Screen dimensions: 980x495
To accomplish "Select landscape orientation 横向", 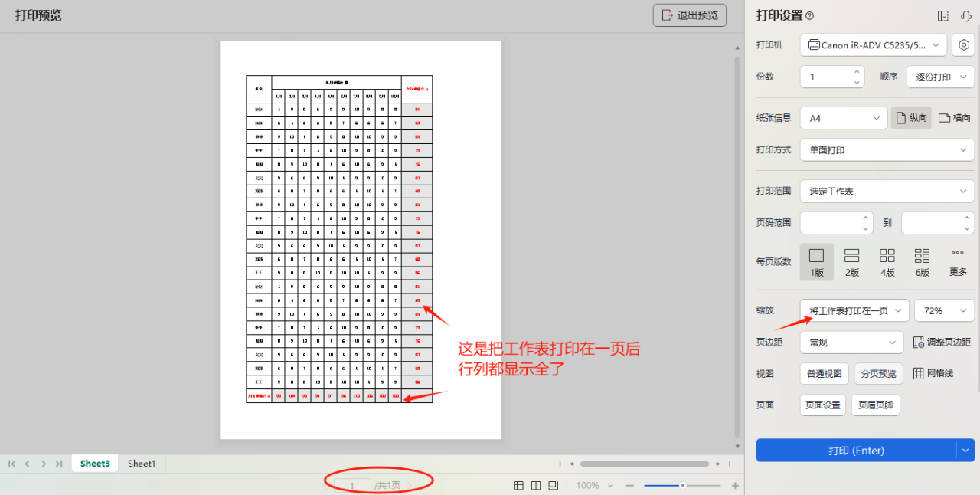I will pyautogui.click(x=955, y=118).
